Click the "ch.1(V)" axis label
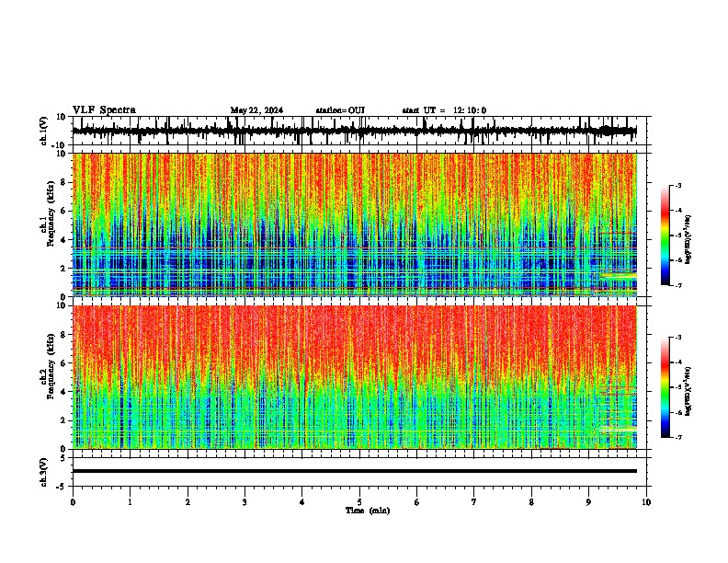 43,131
